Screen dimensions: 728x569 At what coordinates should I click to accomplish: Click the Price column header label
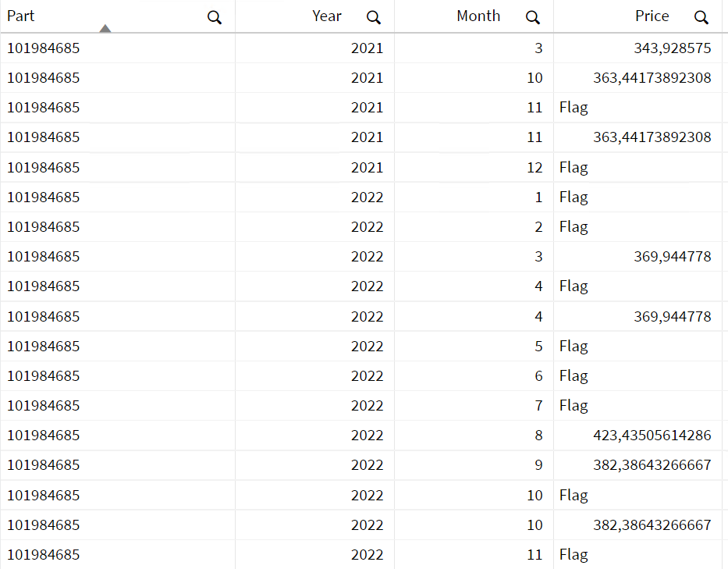652,16
